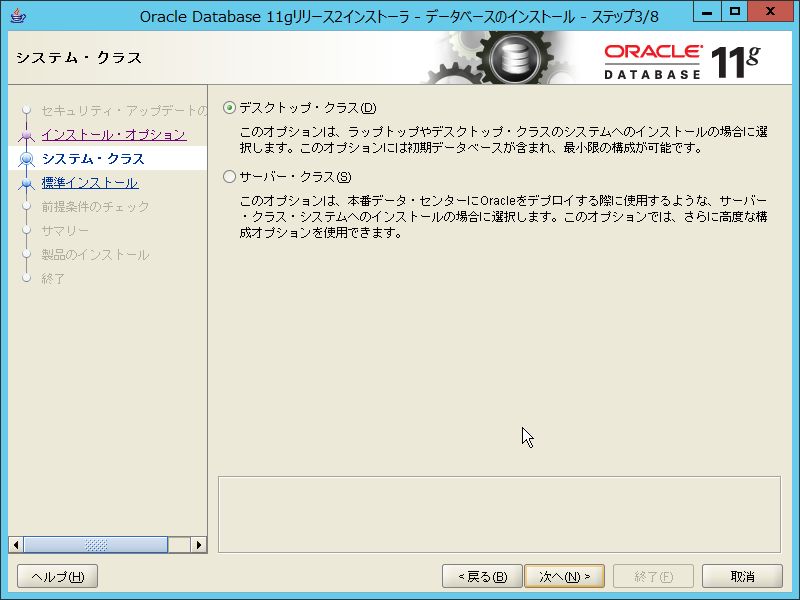Screen dimensions: 800x600
Task: Maximize the installer window
Action: click(x=735, y=11)
